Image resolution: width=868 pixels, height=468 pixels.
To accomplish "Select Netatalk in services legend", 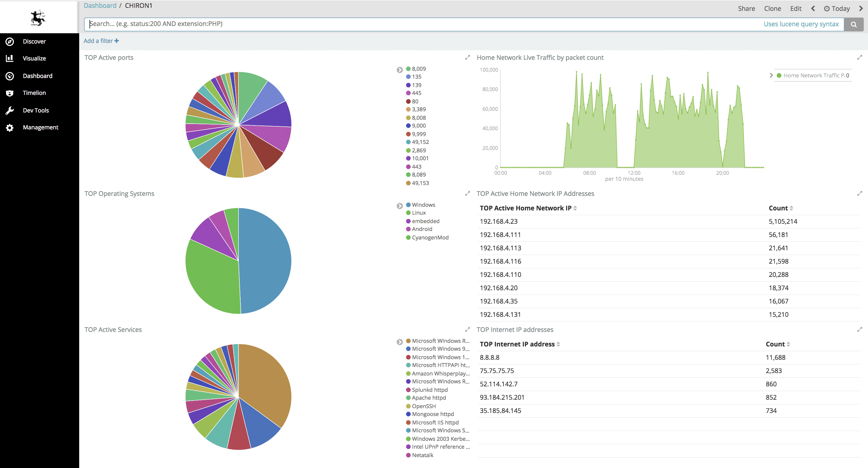I will (422, 455).
